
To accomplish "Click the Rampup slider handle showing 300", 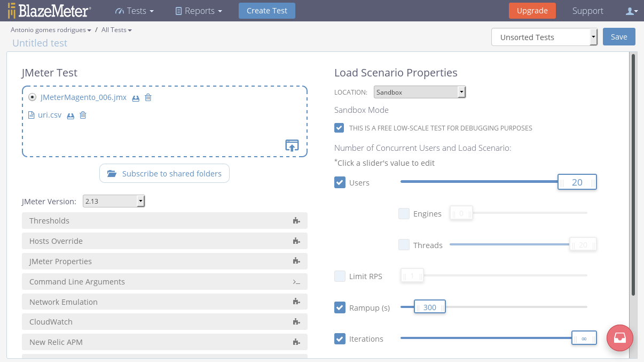I will [x=429, y=307].
